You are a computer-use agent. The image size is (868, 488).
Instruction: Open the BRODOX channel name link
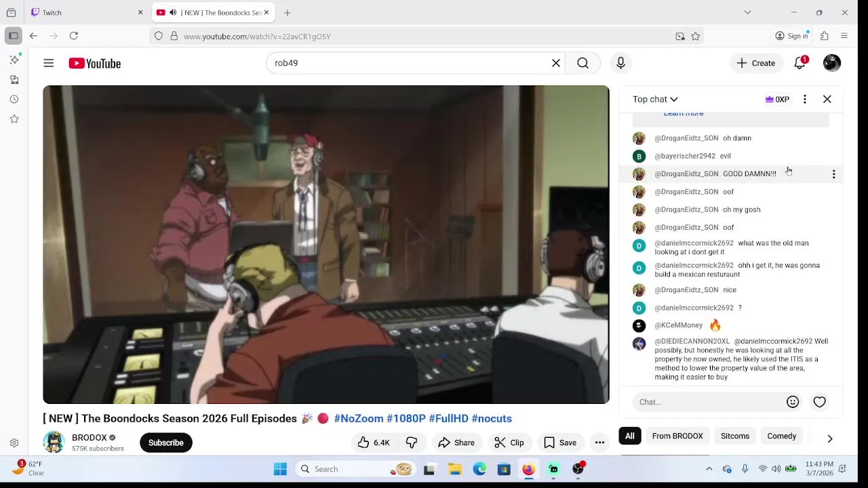[x=90, y=438]
